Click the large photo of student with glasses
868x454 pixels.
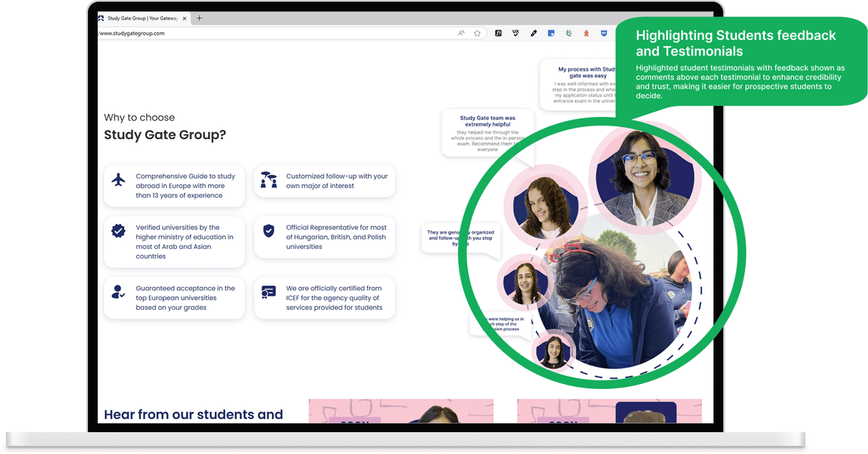[644, 178]
